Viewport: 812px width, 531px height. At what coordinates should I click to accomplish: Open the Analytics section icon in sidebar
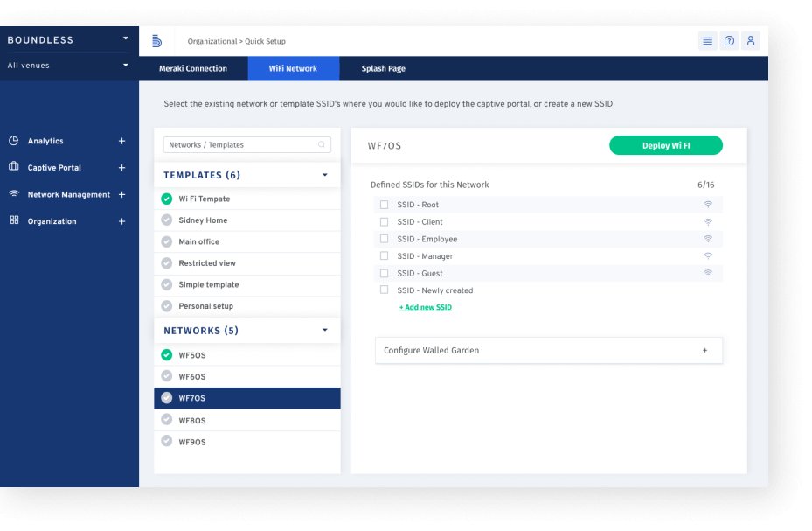(15, 141)
